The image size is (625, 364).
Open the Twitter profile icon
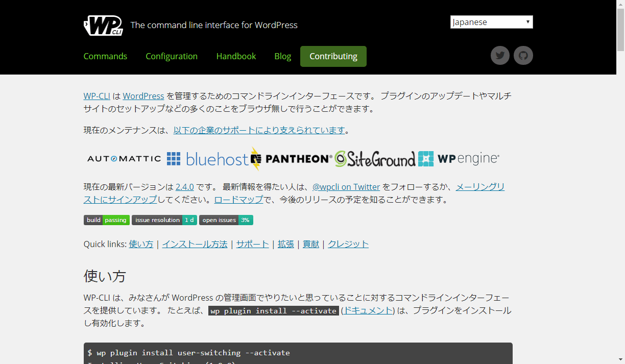[x=500, y=56]
